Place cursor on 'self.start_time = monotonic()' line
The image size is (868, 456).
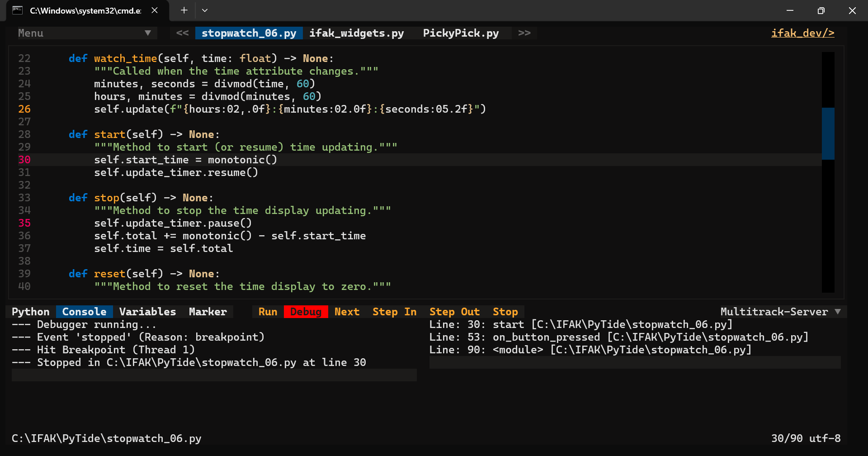pyautogui.click(x=185, y=160)
